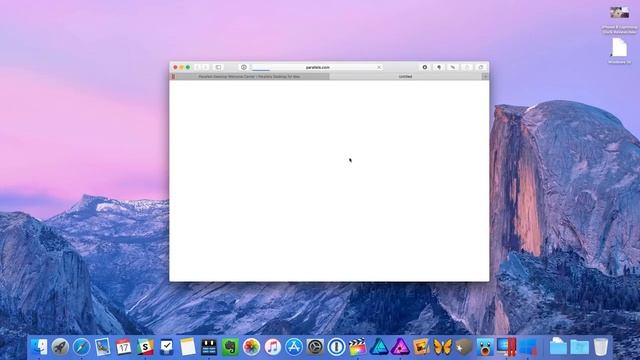Open System Preferences gear icon

click(315, 347)
